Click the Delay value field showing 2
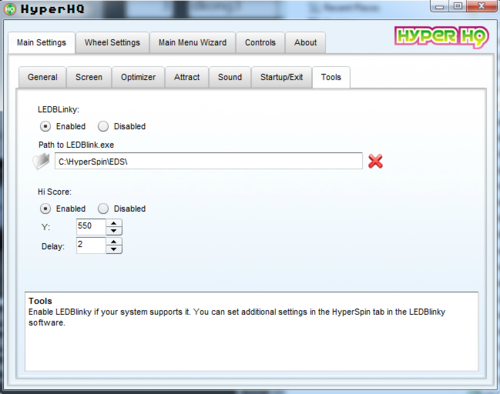Viewport: 500px width, 394px height. [91, 246]
